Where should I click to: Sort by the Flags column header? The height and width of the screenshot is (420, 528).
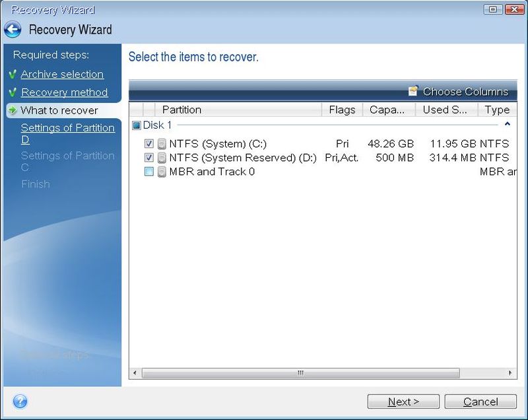[x=341, y=110]
